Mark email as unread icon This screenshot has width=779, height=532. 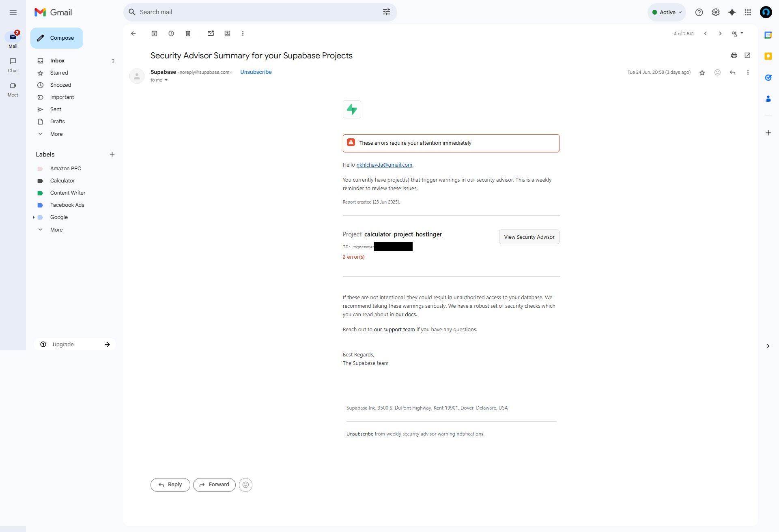pos(211,34)
